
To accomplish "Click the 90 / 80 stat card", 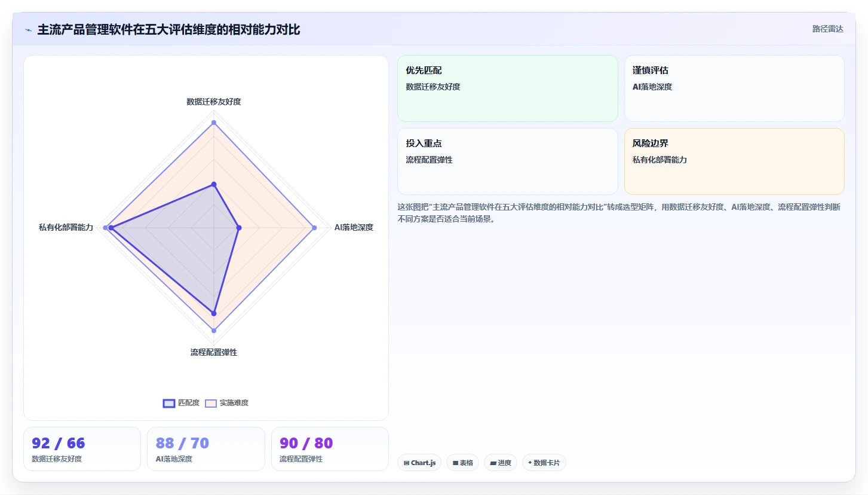I will point(330,449).
